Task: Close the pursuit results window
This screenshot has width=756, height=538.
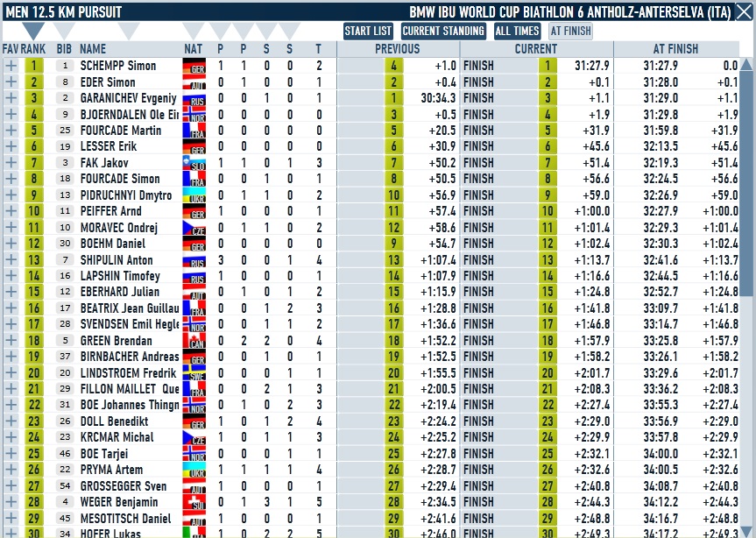Action: point(744,11)
